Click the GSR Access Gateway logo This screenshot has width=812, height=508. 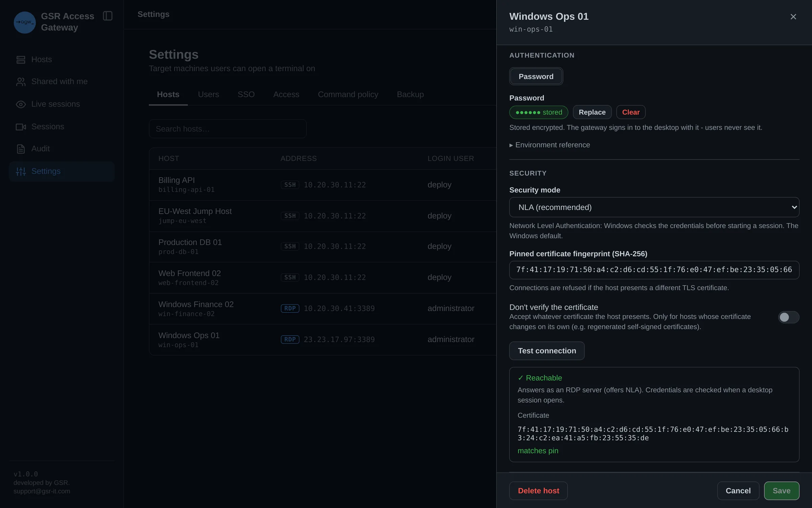pos(25,22)
